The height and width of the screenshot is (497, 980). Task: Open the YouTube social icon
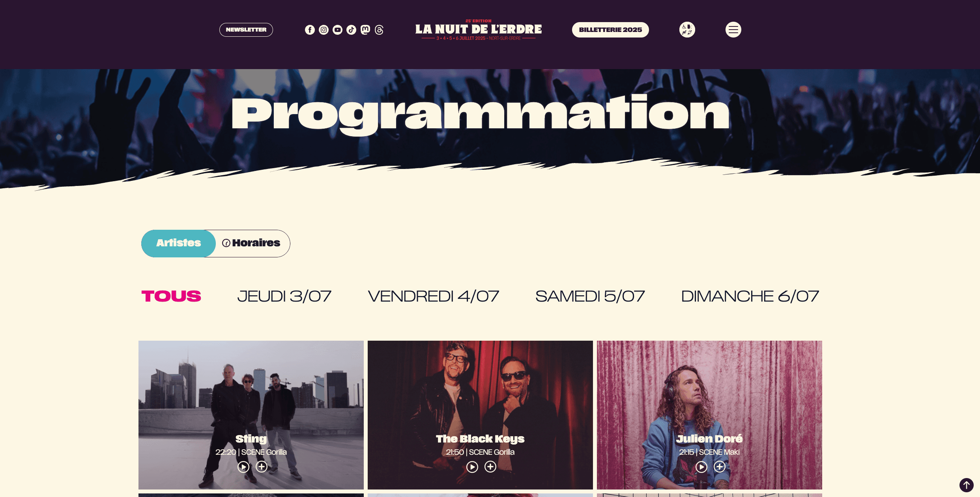point(337,30)
